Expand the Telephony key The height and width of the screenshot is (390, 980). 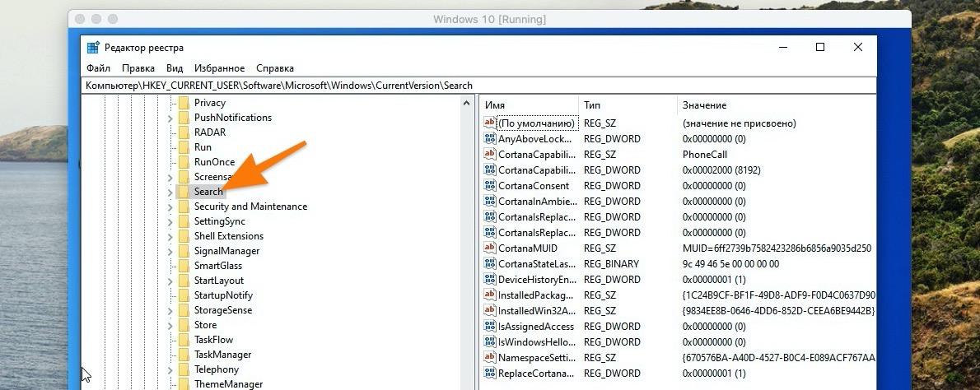click(x=170, y=369)
